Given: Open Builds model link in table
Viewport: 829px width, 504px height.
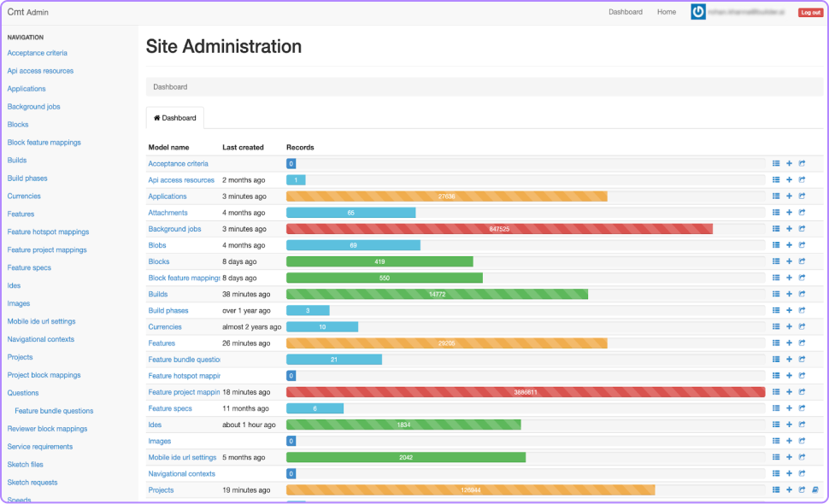Looking at the screenshot, I should click(157, 294).
